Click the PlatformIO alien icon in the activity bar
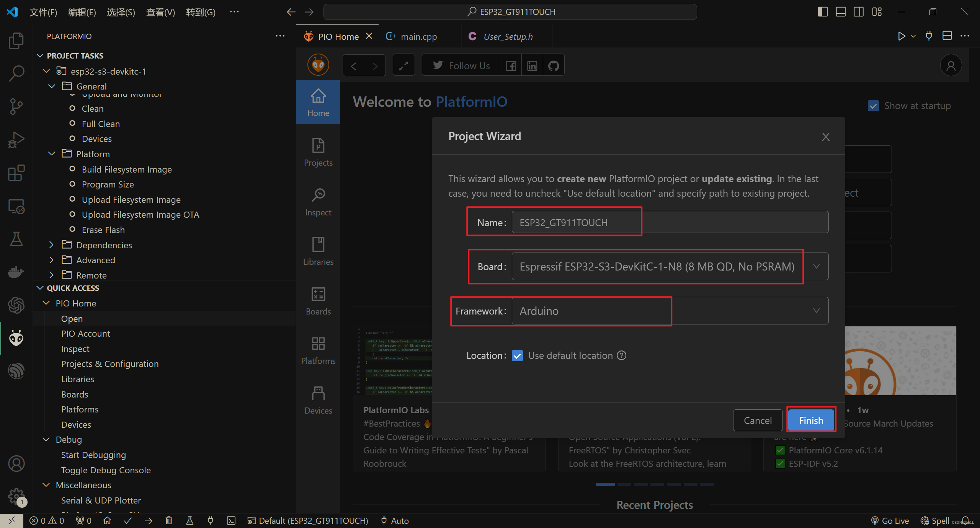Screen dimensions: 980x528 (16, 338)
